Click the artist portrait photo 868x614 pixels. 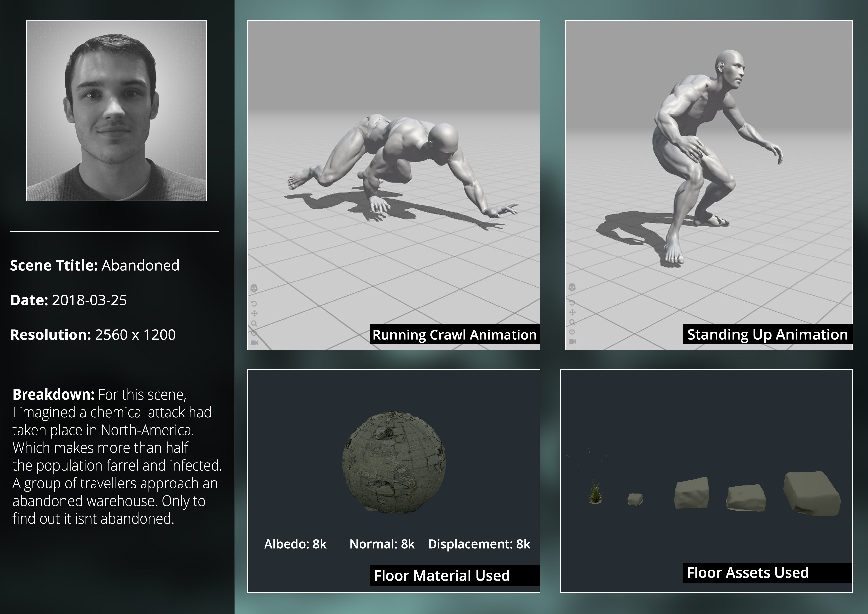tap(117, 111)
